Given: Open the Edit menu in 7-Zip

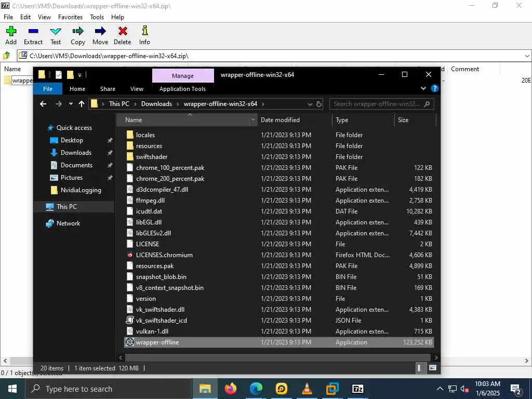Looking at the screenshot, I should [x=25, y=17].
